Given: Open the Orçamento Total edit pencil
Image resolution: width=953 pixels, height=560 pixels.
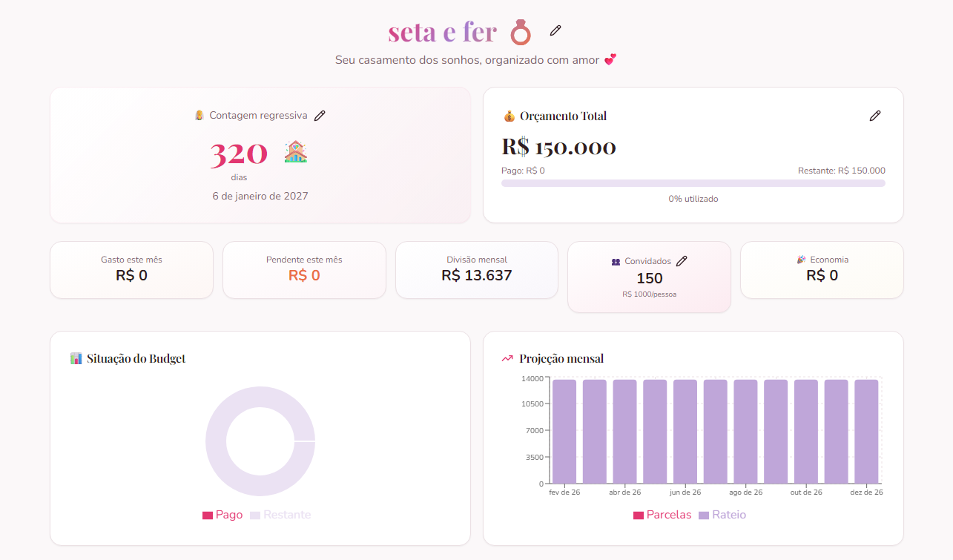Looking at the screenshot, I should click(875, 116).
